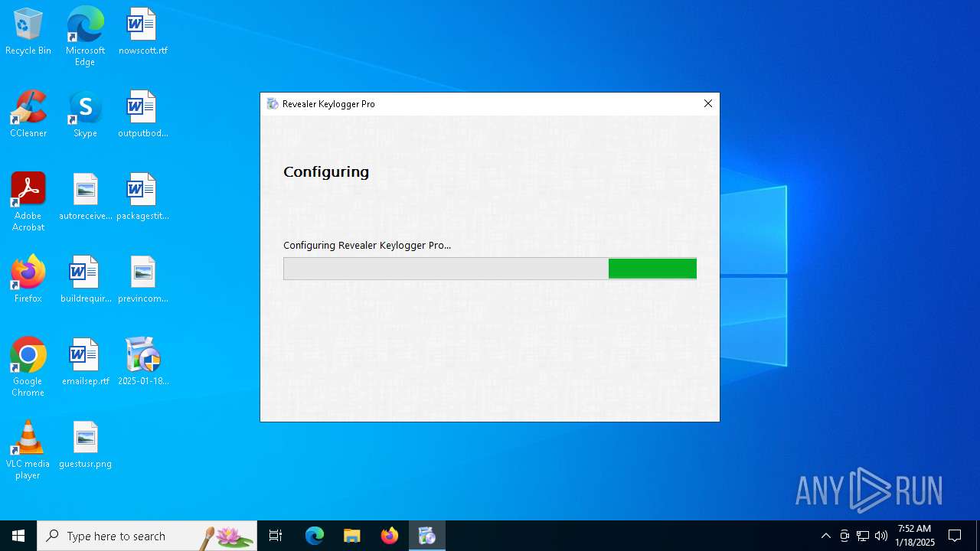
Task: Select the packagestit... document icon
Action: coord(142,197)
